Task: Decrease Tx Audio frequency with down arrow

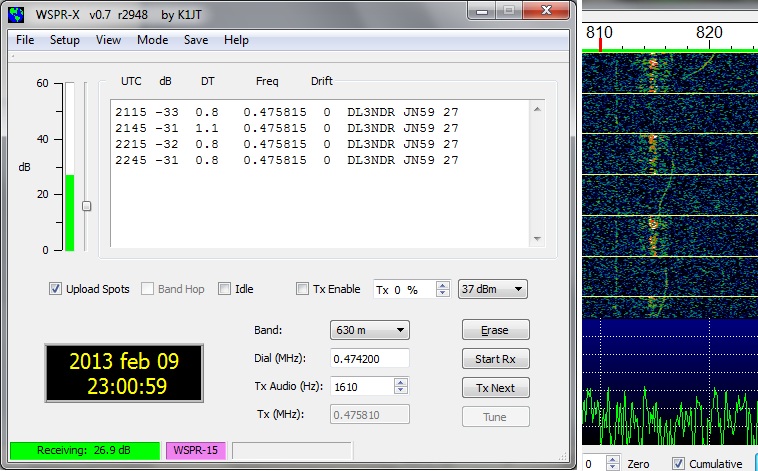Action: click(x=401, y=391)
